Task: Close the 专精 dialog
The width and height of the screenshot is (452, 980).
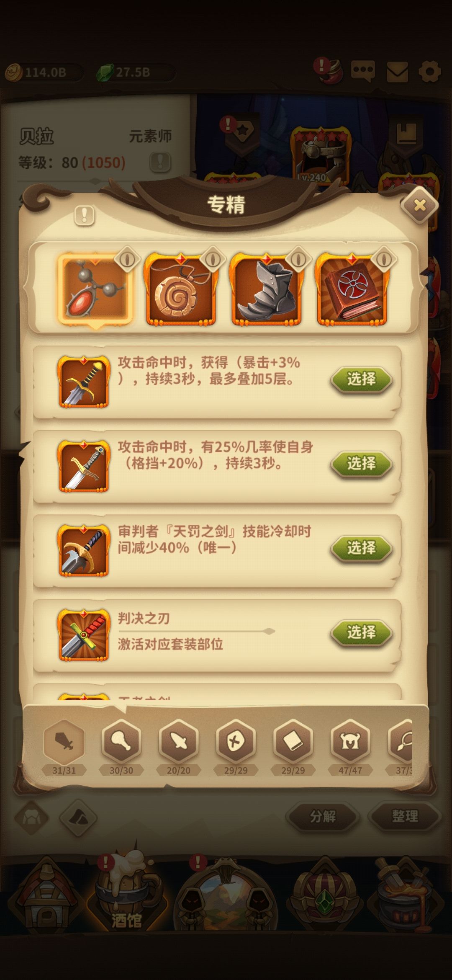Action: pos(419,205)
